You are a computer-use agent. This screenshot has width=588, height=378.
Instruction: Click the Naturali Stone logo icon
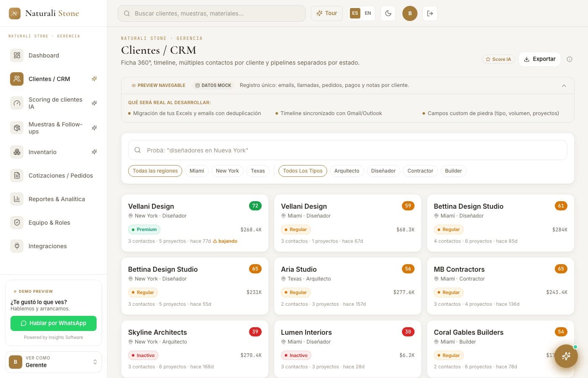(15, 13)
